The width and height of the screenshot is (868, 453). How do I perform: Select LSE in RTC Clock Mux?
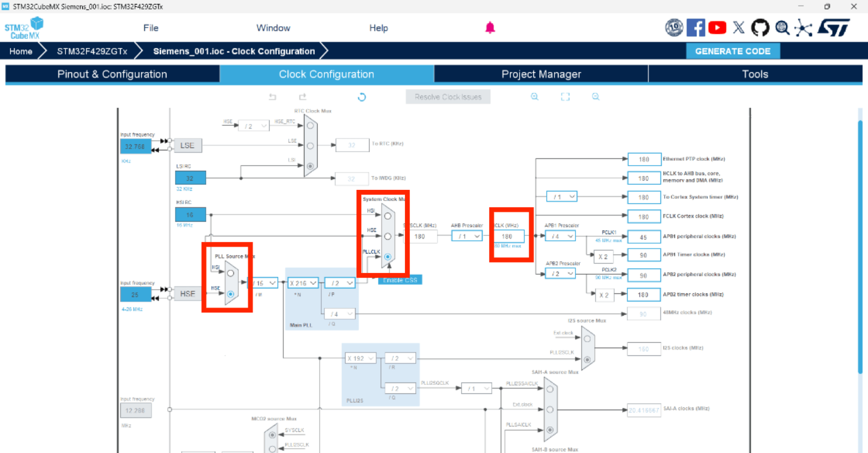pyautogui.click(x=310, y=146)
